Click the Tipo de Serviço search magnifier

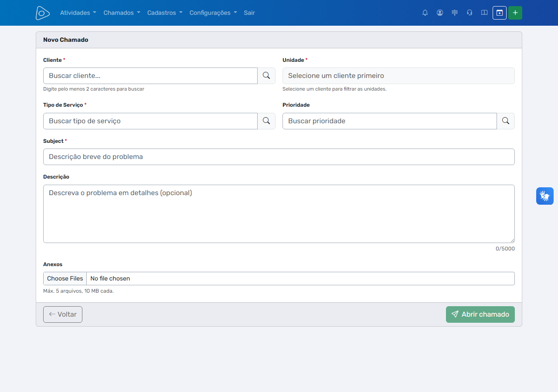pos(266,121)
